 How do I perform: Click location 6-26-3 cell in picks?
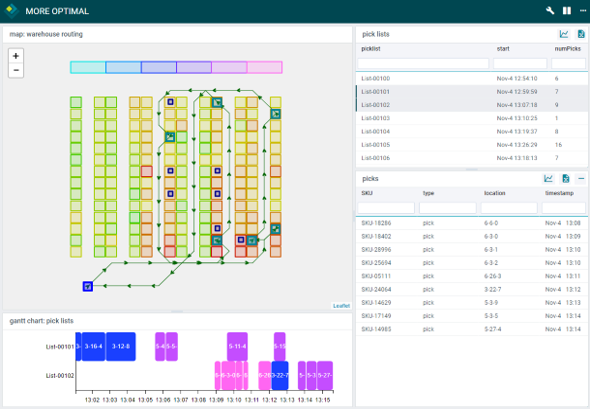493,276
